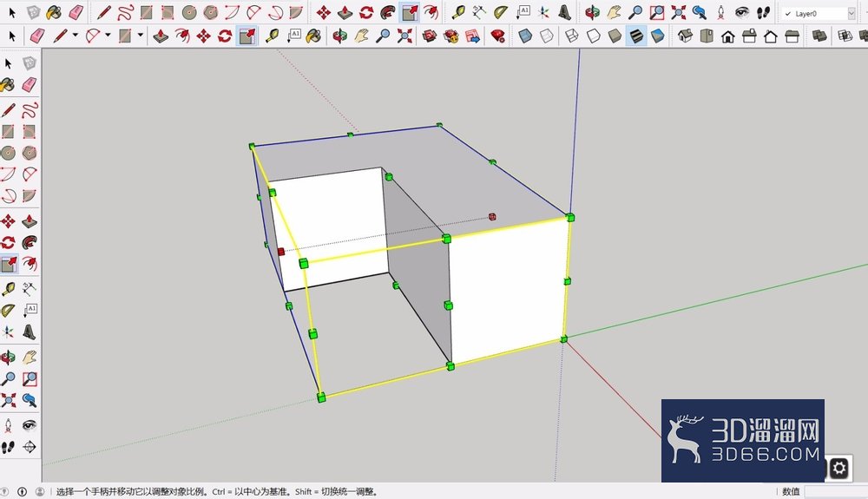
Task: Enable Shaded With Textures style
Action: click(x=636, y=36)
